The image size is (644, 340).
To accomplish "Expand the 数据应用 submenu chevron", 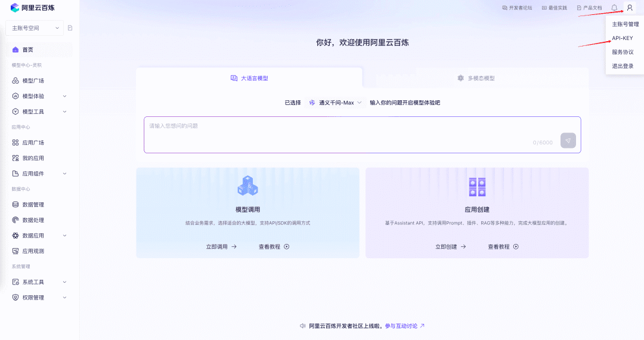I will pos(64,236).
